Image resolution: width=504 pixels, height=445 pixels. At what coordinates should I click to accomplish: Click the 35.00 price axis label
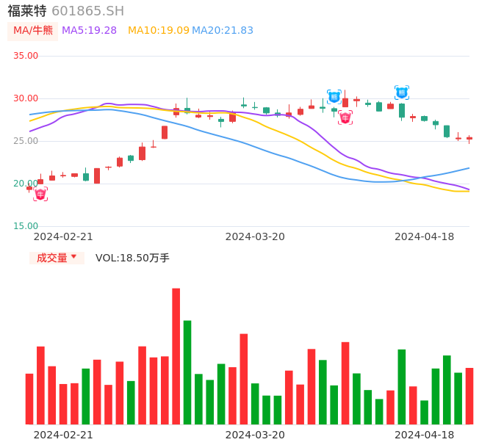click(x=26, y=56)
